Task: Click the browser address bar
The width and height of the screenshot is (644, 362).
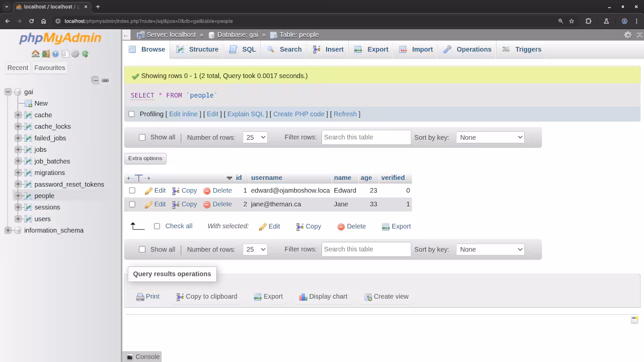Action: point(302,21)
